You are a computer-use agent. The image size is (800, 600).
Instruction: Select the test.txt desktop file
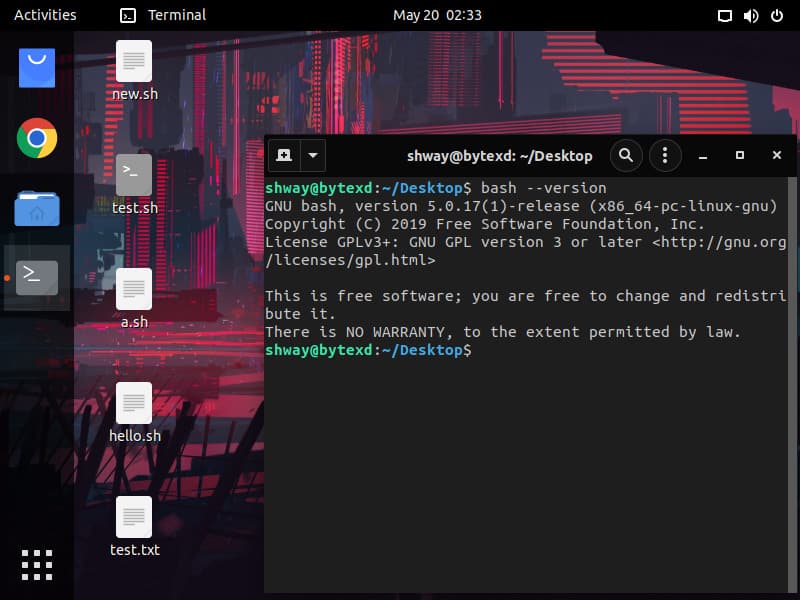click(134, 527)
